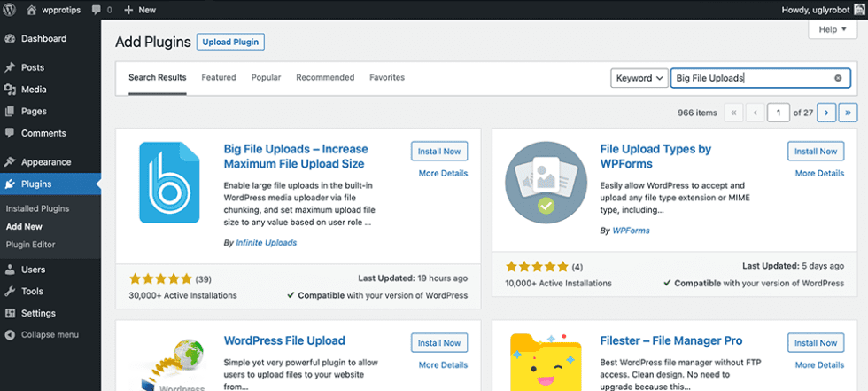Click the Comments sidebar icon
Viewport: 868px width, 391px height.
(x=10, y=133)
